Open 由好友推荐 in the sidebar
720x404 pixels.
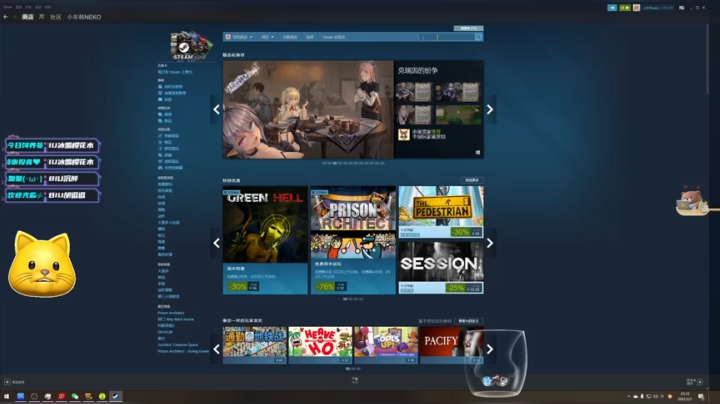point(173,87)
